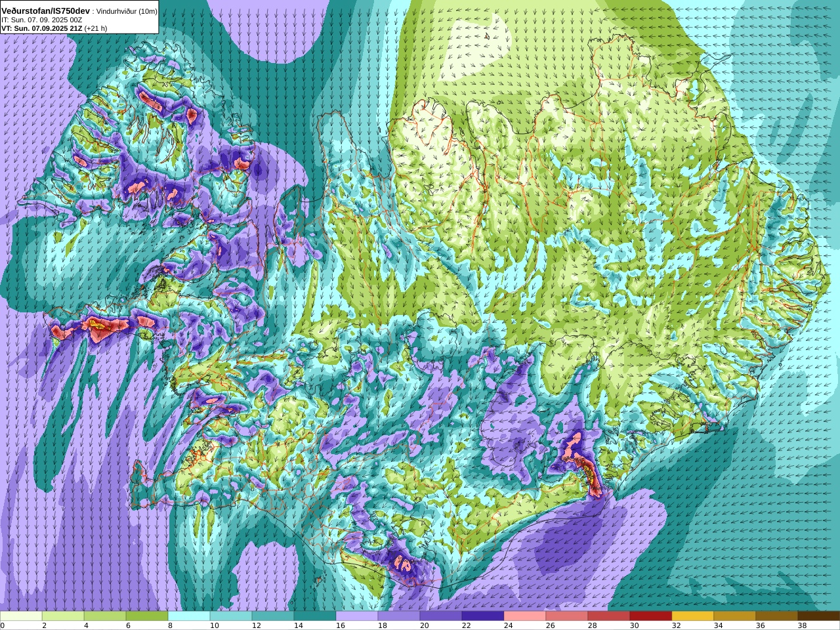Pick the dark teal 14–16 legend swatch

pos(315,616)
